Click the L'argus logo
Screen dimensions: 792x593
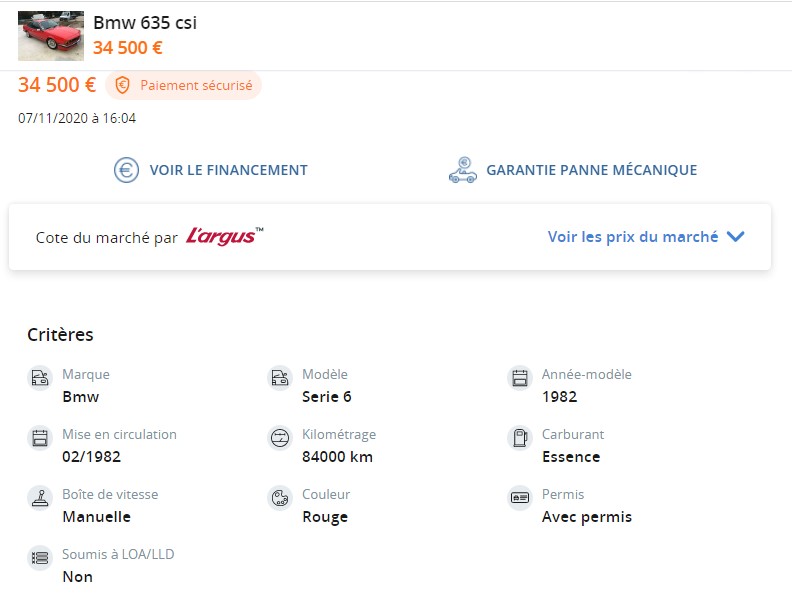coord(225,236)
